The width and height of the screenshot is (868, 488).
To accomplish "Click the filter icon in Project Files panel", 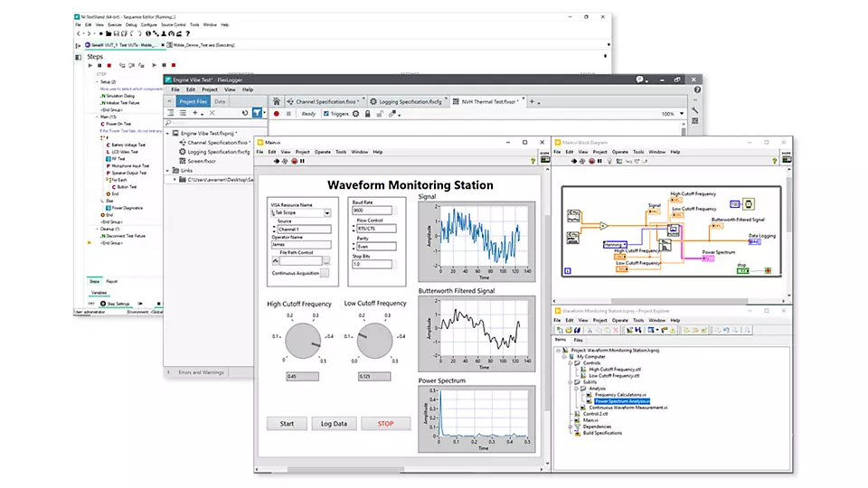I will click(258, 113).
